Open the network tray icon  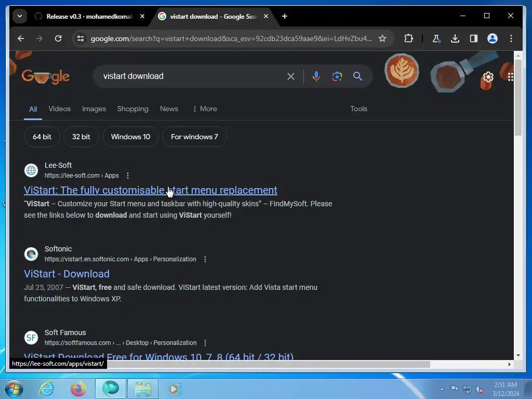click(467, 389)
